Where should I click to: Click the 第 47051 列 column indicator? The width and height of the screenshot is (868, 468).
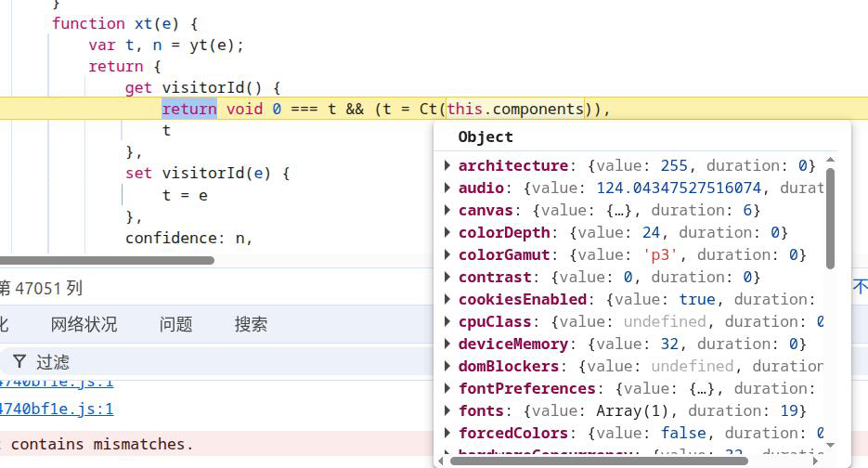point(41,288)
